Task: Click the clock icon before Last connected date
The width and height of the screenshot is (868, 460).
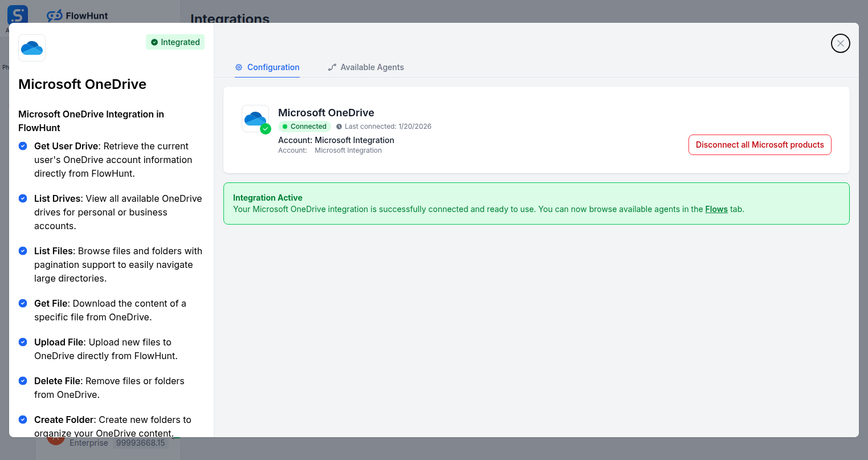Action: coord(339,126)
